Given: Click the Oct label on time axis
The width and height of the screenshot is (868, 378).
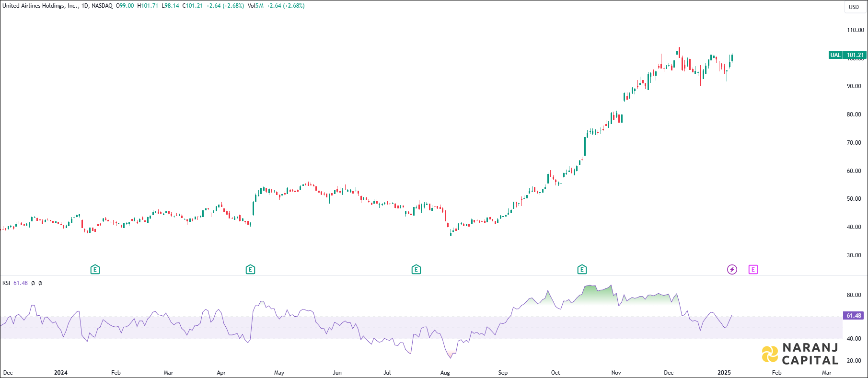Looking at the screenshot, I should 556,373.
